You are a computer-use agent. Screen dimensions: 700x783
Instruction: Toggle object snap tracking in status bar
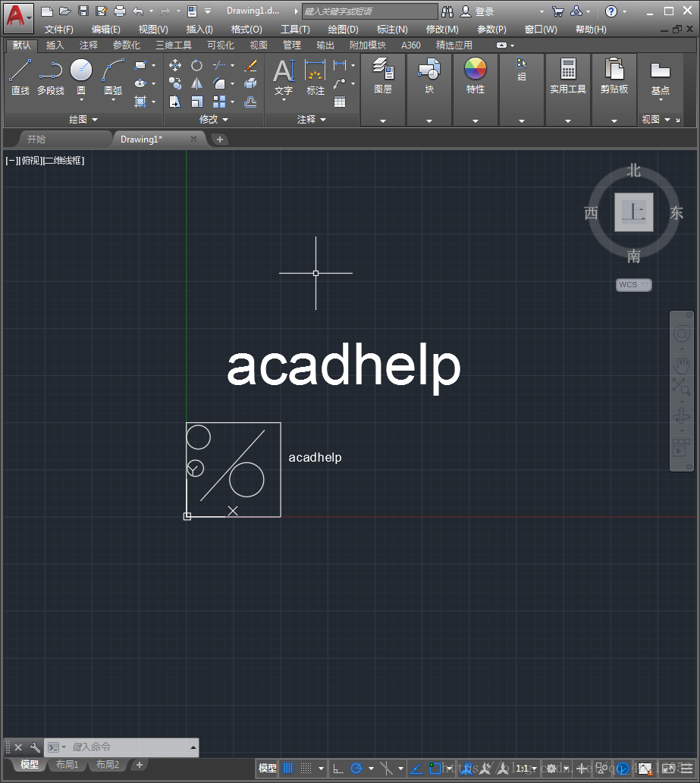[x=416, y=768]
